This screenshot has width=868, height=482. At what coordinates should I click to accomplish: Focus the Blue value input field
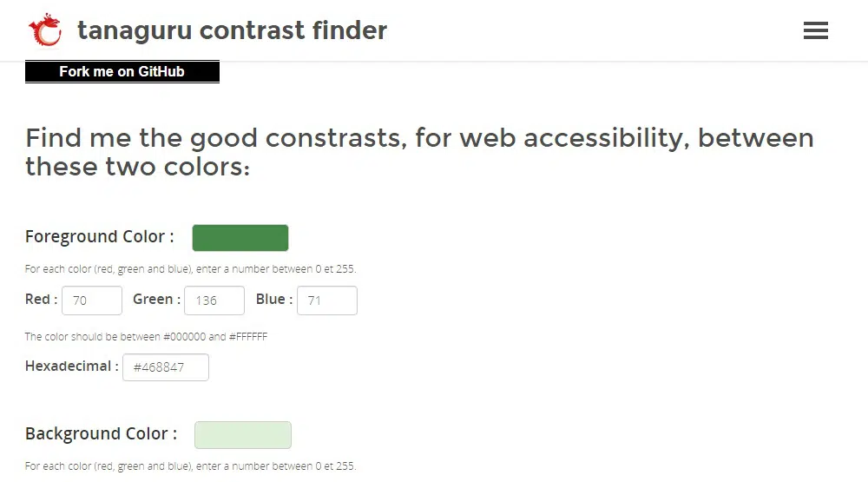coord(327,300)
